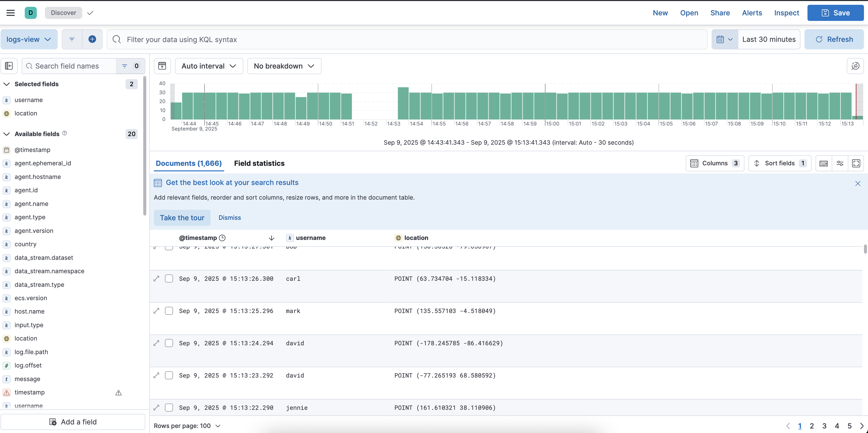Tick the checkbox for jennie row
Image resolution: width=868 pixels, height=433 pixels.
pyautogui.click(x=169, y=407)
